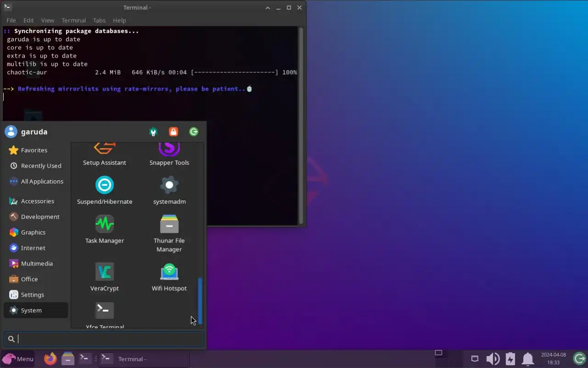Launch Thunar File Manager
Screen dimensions: 588x368
tap(169, 234)
